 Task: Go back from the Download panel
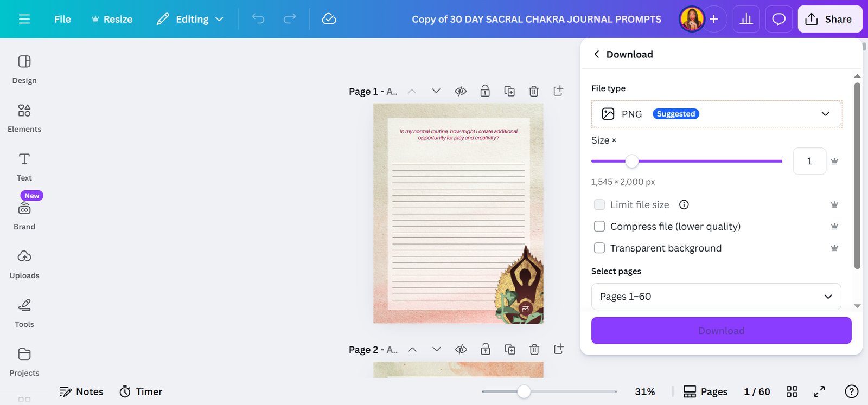click(597, 54)
